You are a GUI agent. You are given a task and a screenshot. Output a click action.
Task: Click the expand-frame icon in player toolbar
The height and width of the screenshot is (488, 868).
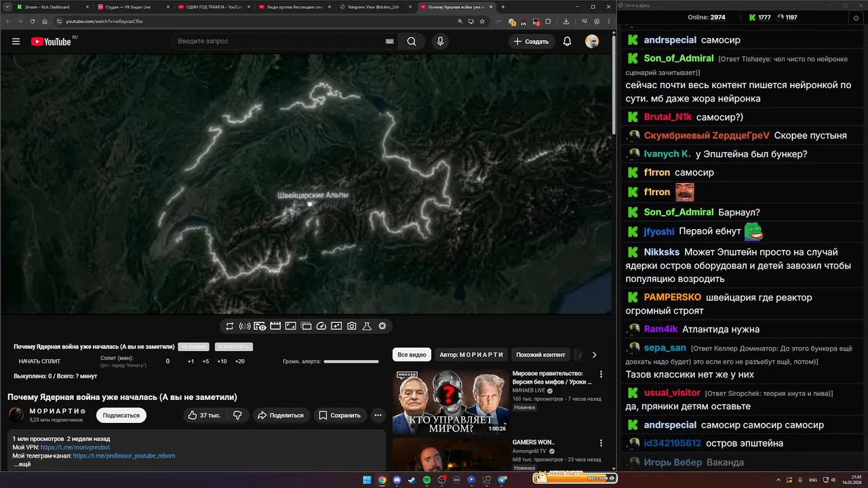point(290,326)
